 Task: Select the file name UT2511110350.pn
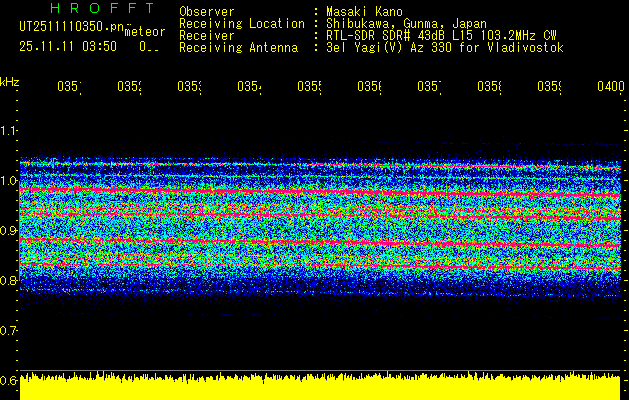[x=72, y=26]
